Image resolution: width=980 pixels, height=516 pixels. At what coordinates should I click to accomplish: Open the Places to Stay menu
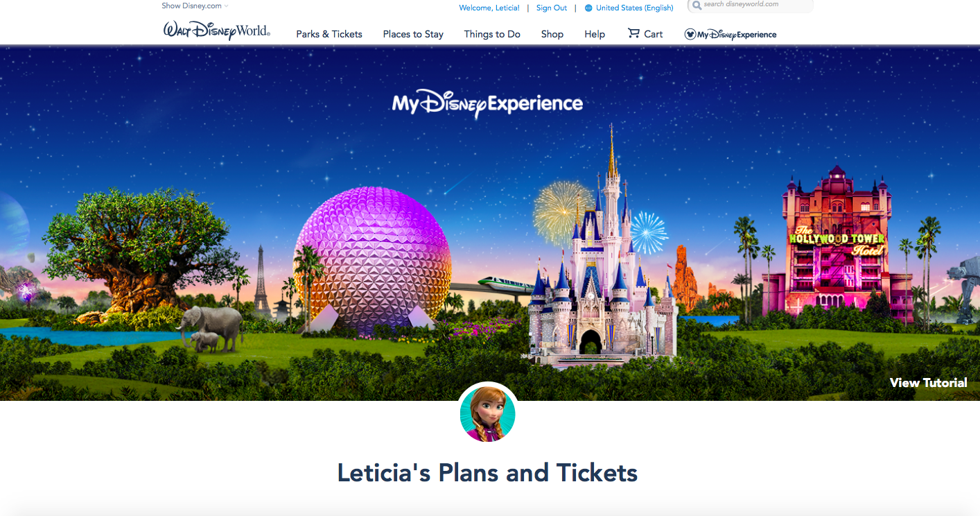point(413,34)
